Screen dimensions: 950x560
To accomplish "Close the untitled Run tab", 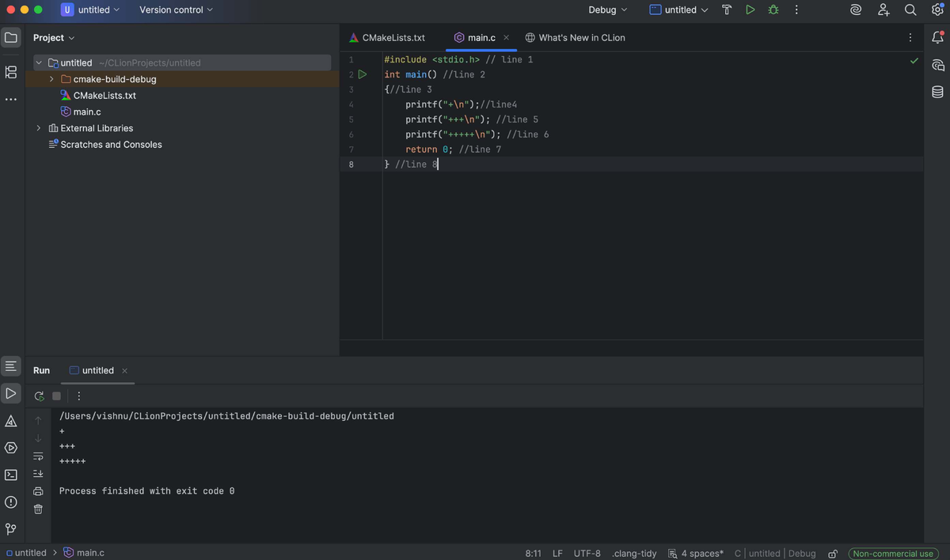I will (x=125, y=370).
